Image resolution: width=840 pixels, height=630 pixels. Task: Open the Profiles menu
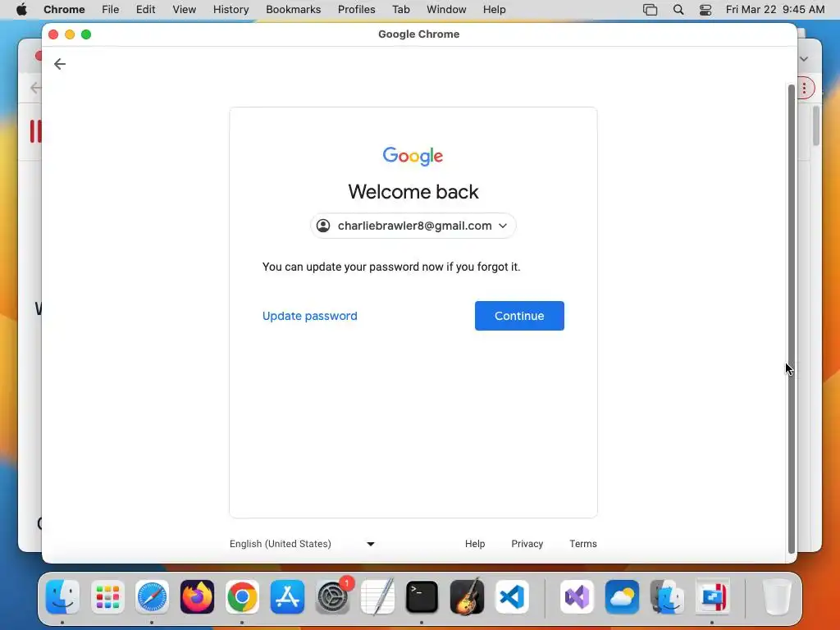(356, 10)
